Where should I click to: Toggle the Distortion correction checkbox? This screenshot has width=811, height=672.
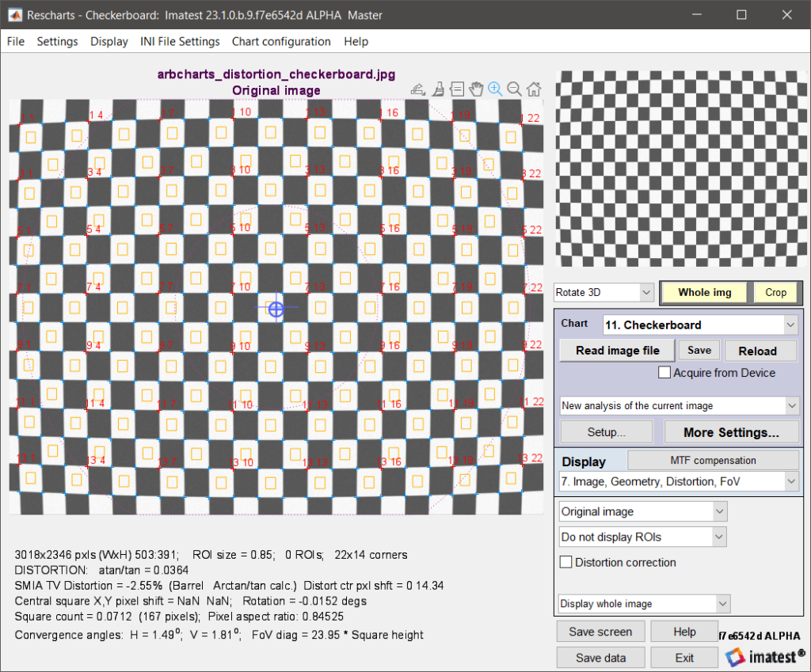[566, 563]
